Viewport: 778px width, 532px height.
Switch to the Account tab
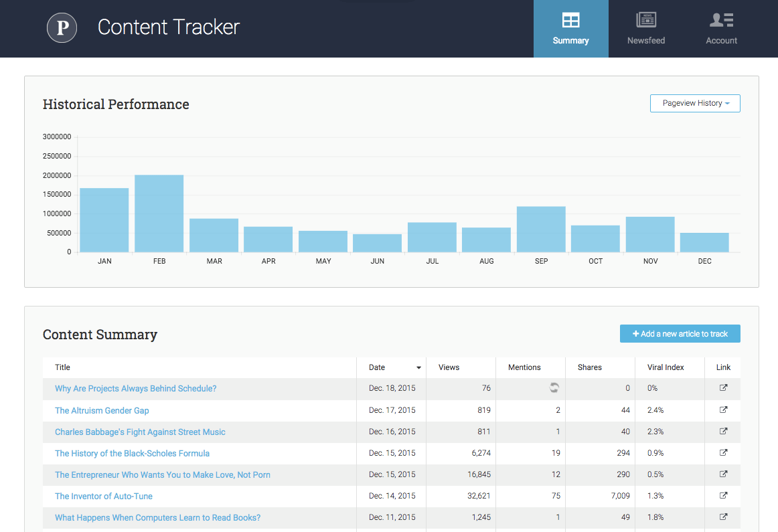(x=721, y=29)
